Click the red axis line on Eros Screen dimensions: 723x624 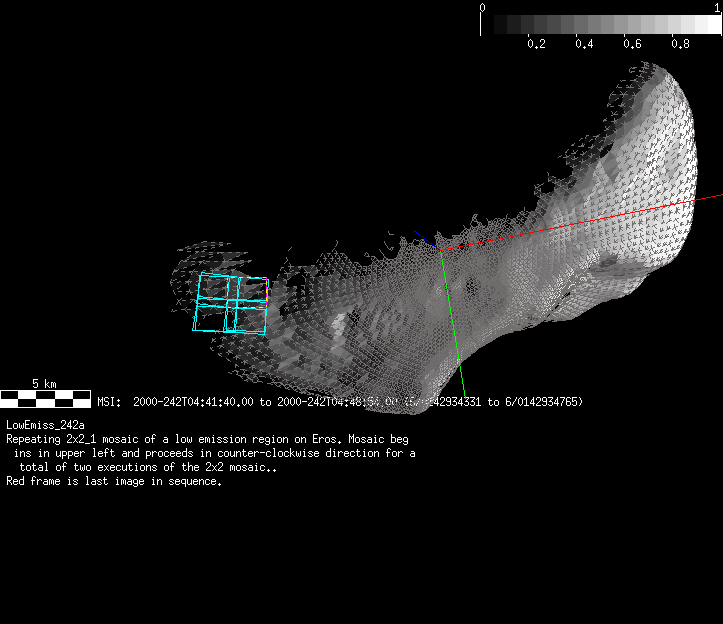pyautogui.click(x=581, y=223)
